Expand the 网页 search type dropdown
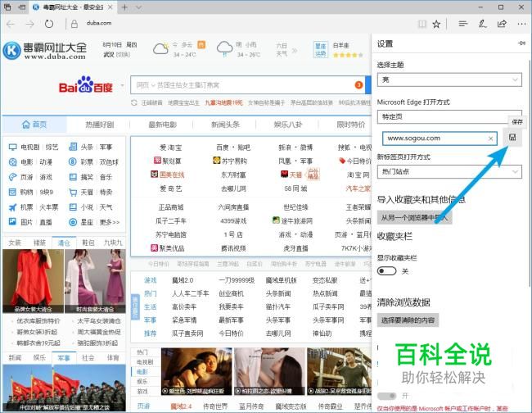Screen dimensions: 532x413 pos(145,85)
